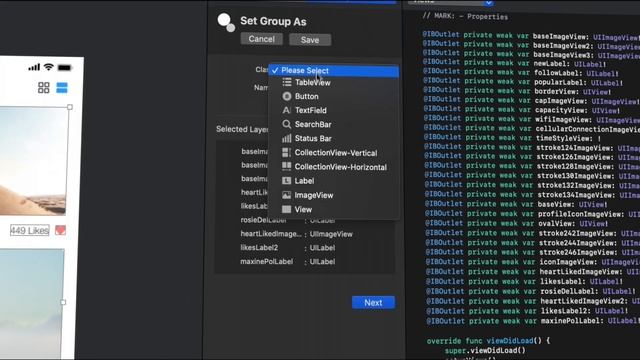Click the MARK Properties comment line

point(465,17)
